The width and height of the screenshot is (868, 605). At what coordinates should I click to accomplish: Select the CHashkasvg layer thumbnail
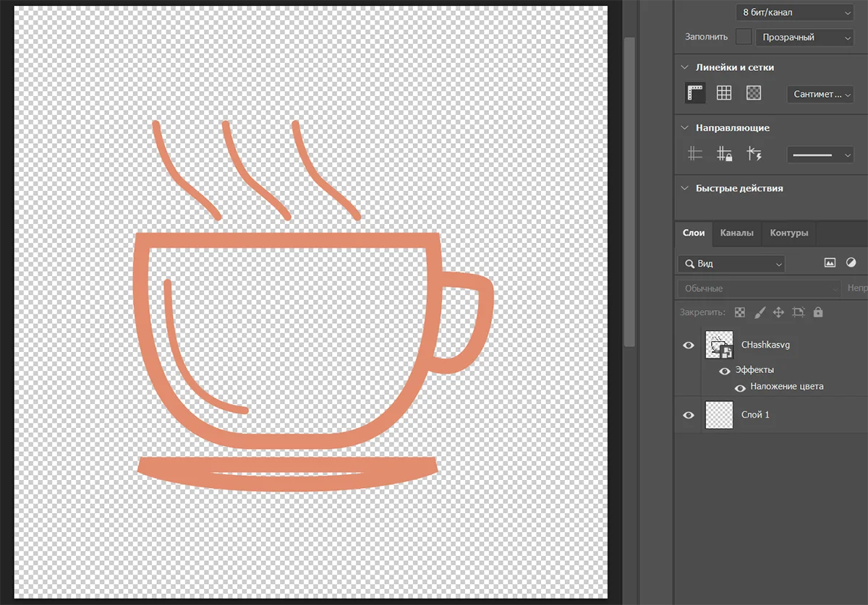pos(719,346)
